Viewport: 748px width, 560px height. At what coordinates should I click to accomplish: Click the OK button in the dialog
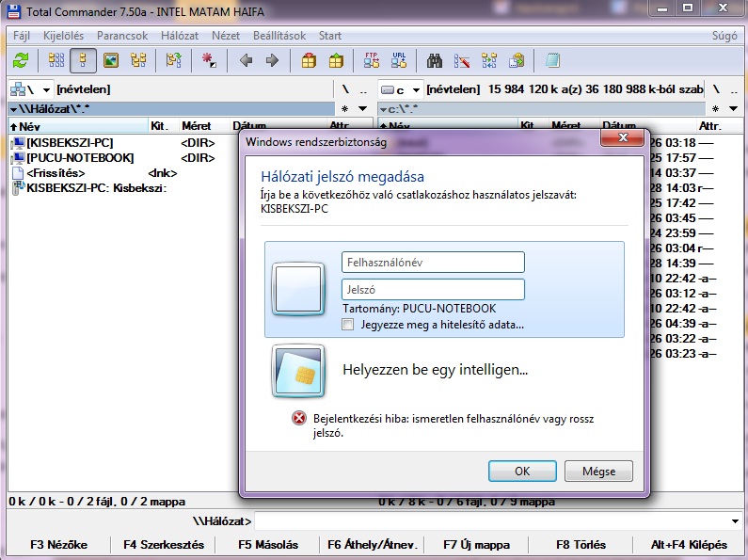coord(522,472)
